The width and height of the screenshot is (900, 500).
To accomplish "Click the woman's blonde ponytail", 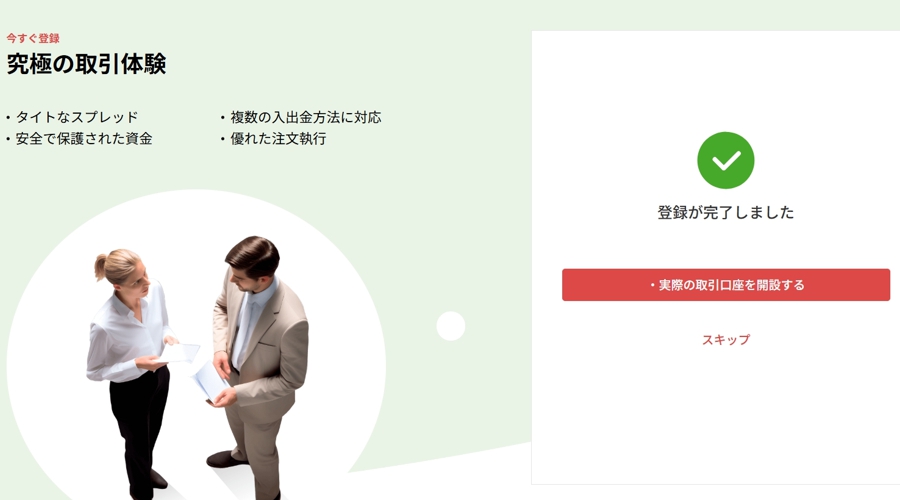I will pos(101,267).
